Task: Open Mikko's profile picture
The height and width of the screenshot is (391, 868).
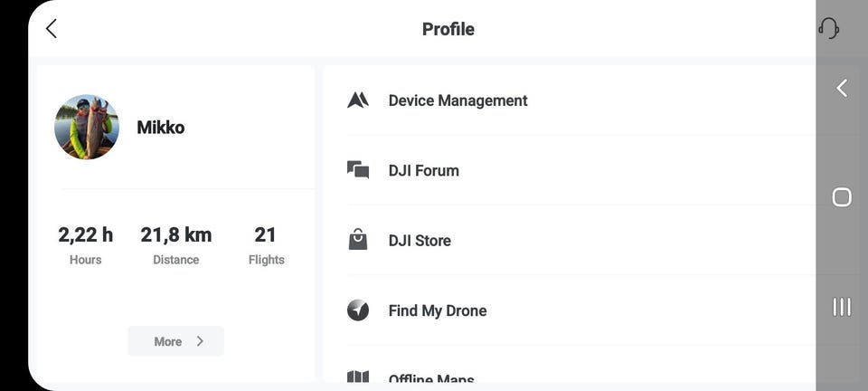Action: tap(87, 127)
